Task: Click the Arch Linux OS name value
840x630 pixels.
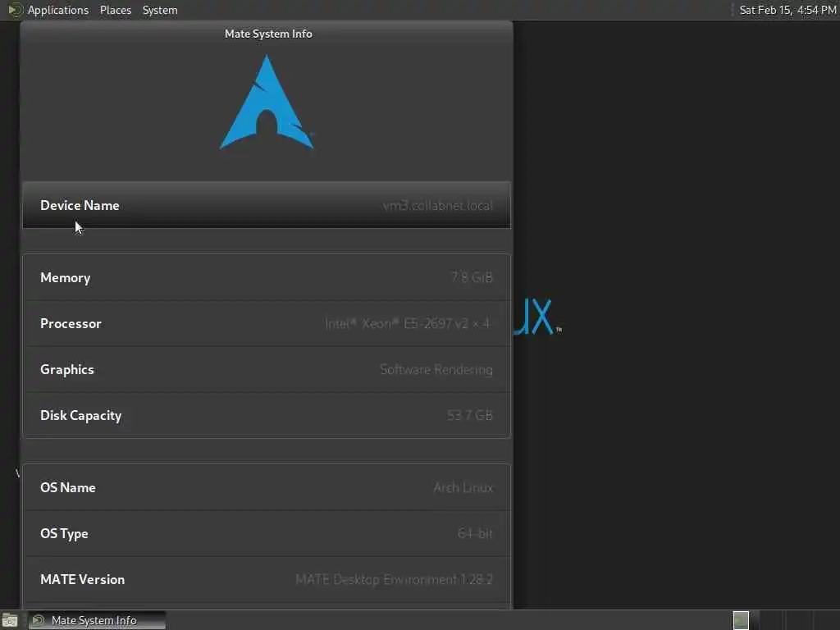Action: coord(463,487)
